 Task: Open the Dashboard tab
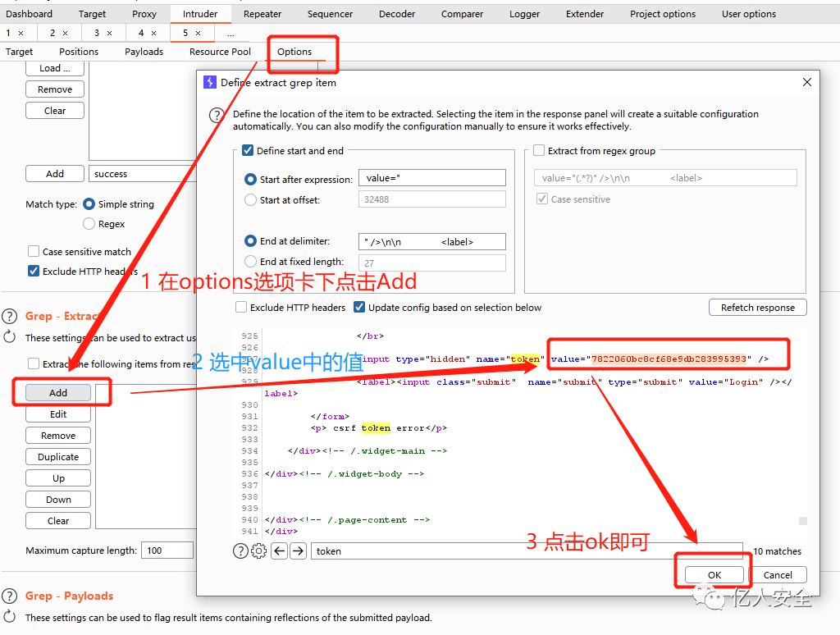[x=29, y=14]
